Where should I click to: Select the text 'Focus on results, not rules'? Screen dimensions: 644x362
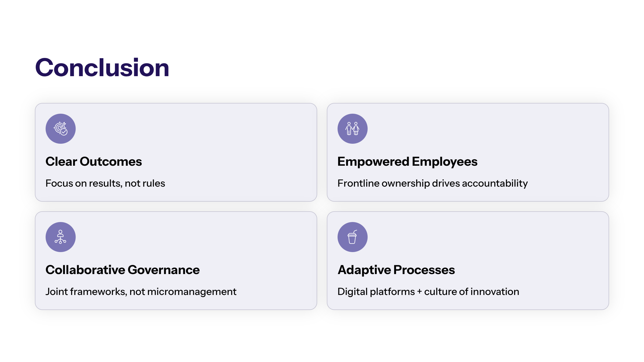pyautogui.click(x=105, y=183)
